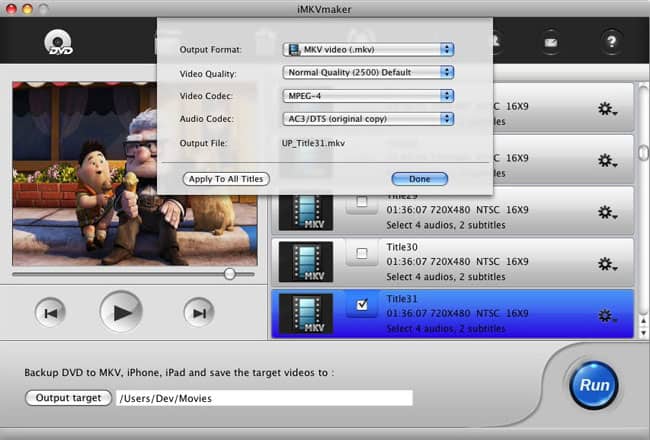Click MKV film icon of Title31
This screenshot has width=650, height=440.
click(306, 314)
